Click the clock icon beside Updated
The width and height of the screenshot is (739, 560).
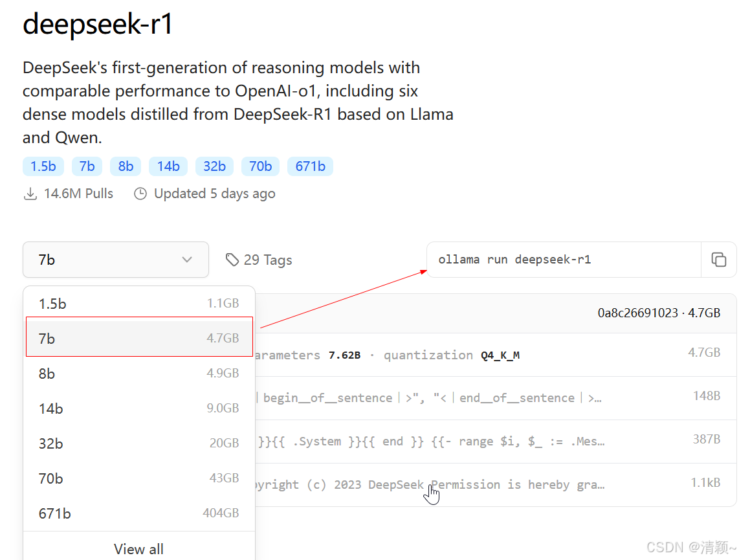click(x=140, y=194)
